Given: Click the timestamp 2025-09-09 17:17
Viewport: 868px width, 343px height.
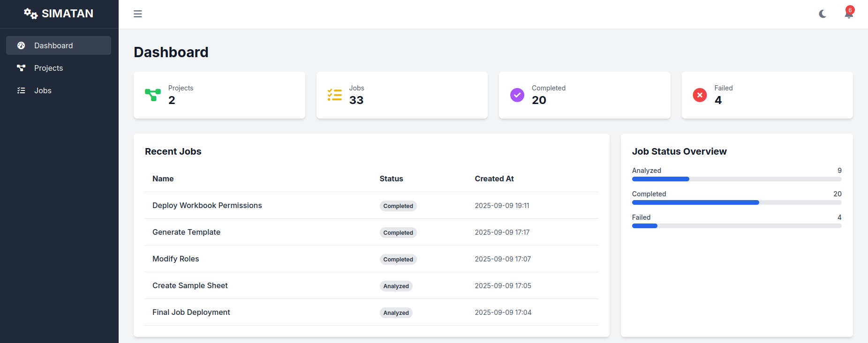Looking at the screenshot, I should click(x=502, y=232).
